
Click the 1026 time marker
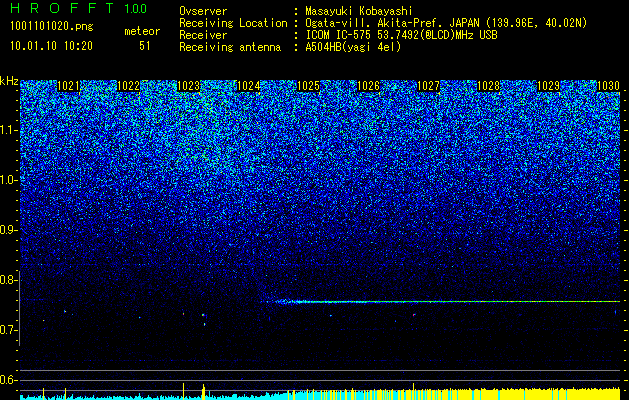pyautogui.click(x=368, y=86)
